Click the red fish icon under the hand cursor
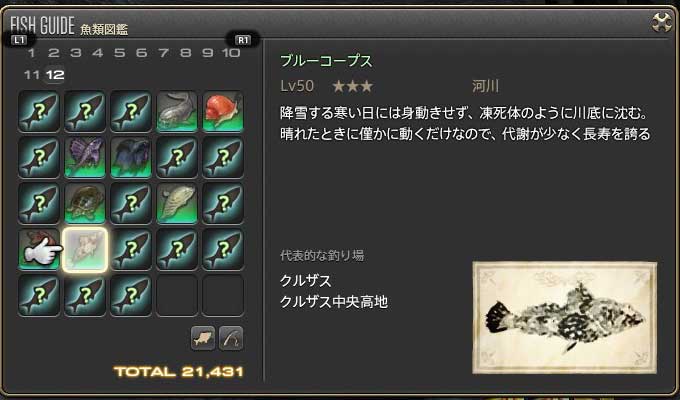The width and height of the screenshot is (680, 400). point(39,249)
